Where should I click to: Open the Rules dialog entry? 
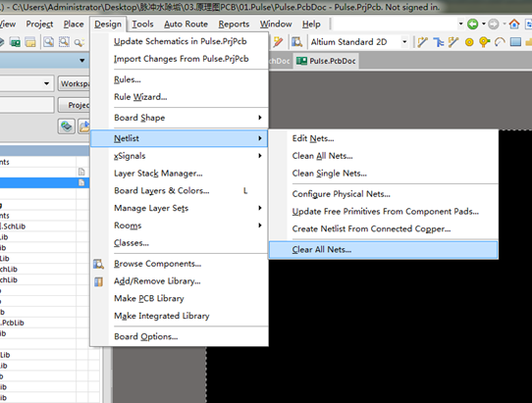click(180, 79)
